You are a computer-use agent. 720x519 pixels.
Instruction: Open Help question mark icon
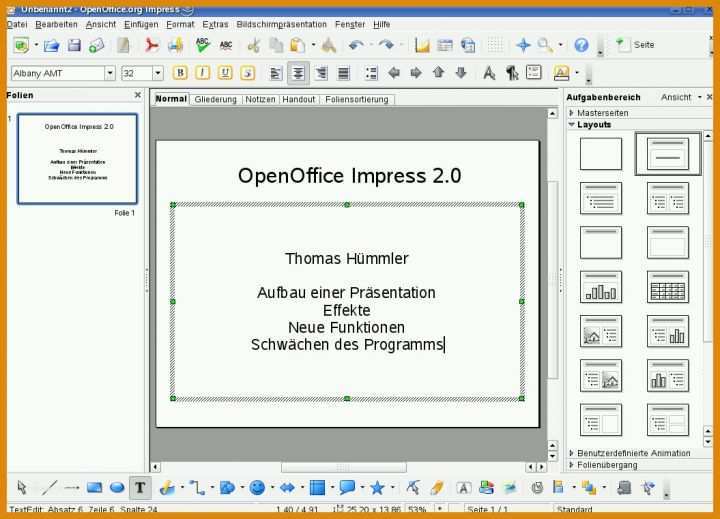click(581, 45)
